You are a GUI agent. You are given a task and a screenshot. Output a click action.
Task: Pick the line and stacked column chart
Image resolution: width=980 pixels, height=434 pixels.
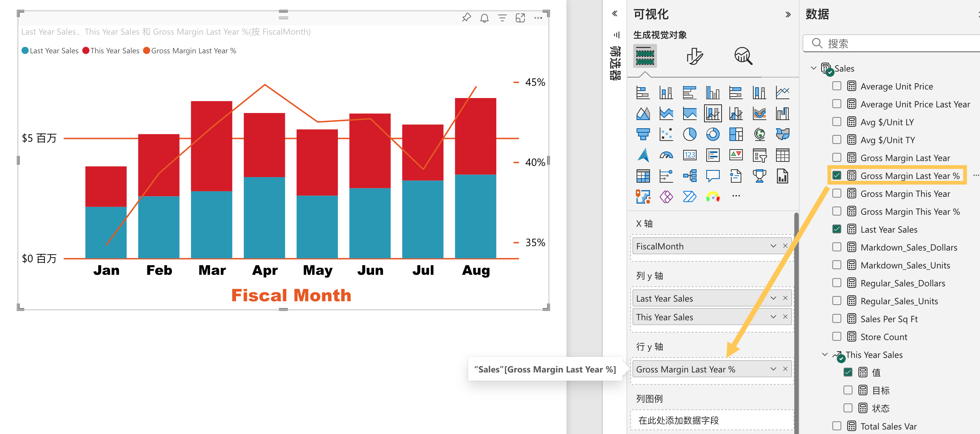[x=713, y=113]
